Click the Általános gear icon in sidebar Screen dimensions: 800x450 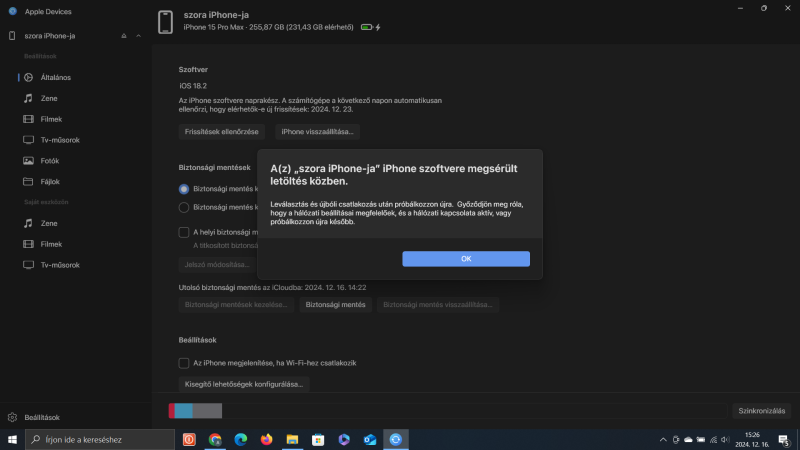click(x=29, y=78)
